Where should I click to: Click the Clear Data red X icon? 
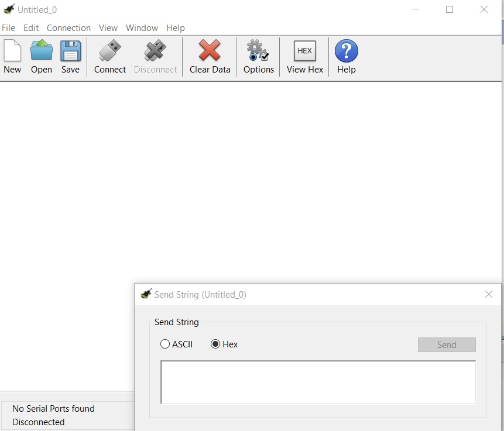point(210,51)
